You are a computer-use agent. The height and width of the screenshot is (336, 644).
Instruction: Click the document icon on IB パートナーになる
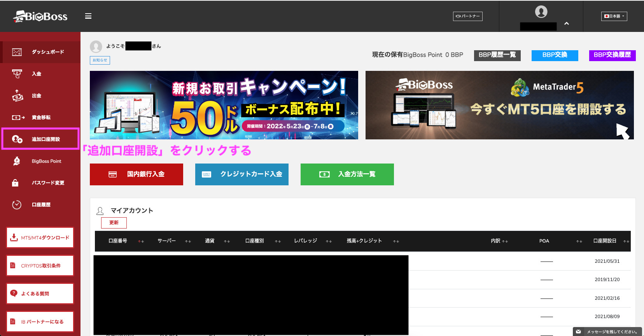point(13,321)
